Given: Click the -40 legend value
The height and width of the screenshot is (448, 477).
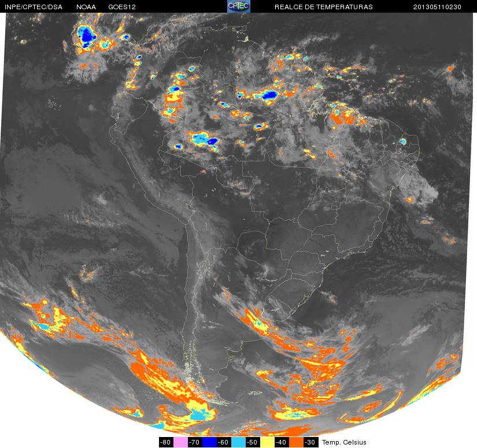Looking at the screenshot, I should (282, 442).
